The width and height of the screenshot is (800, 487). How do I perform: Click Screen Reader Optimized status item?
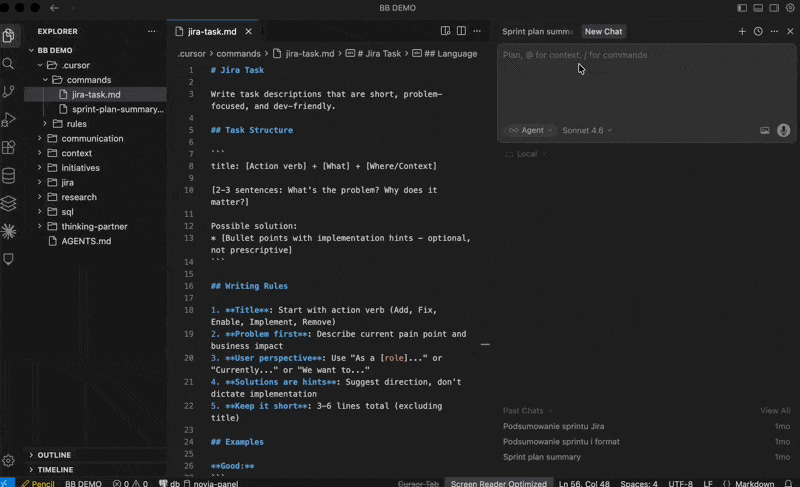498,483
